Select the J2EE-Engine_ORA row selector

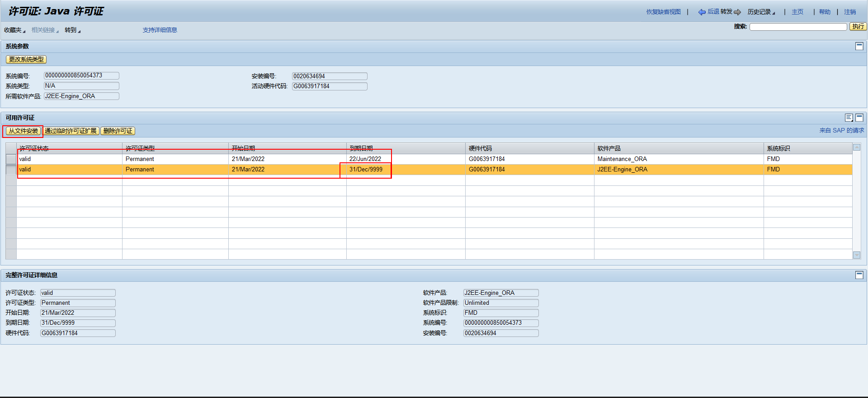click(x=11, y=169)
